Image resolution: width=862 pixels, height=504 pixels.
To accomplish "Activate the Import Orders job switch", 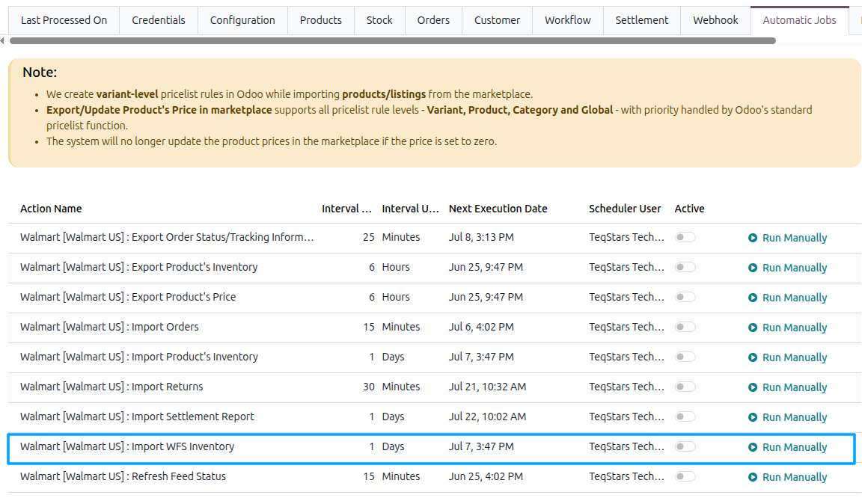I will tap(685, 327).
